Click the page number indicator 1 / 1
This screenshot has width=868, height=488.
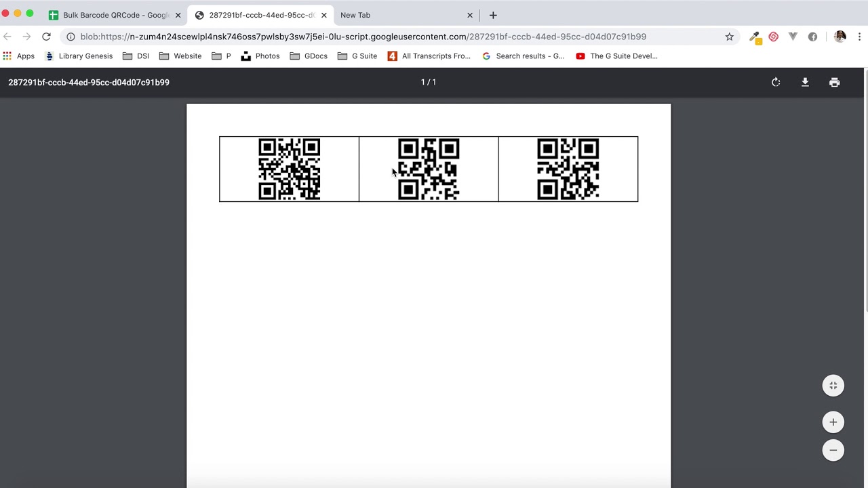429,82
